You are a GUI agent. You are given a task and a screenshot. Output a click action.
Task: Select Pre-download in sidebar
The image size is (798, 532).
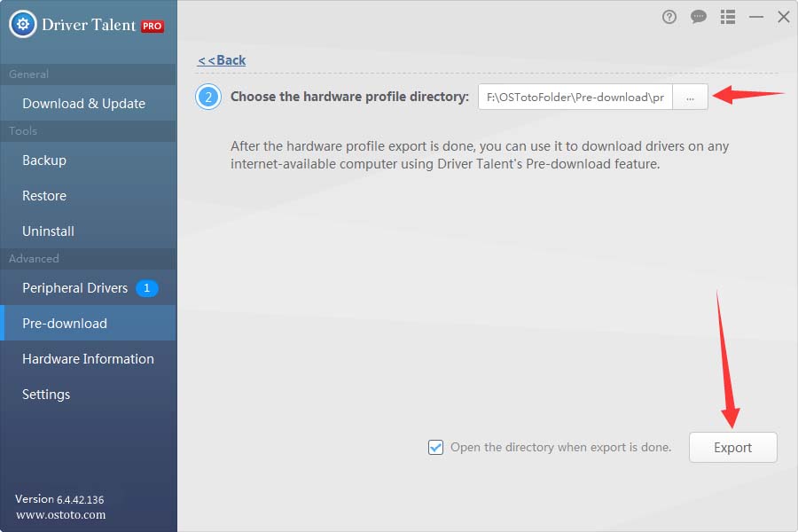pyautogui.click(x=89, y=324)
